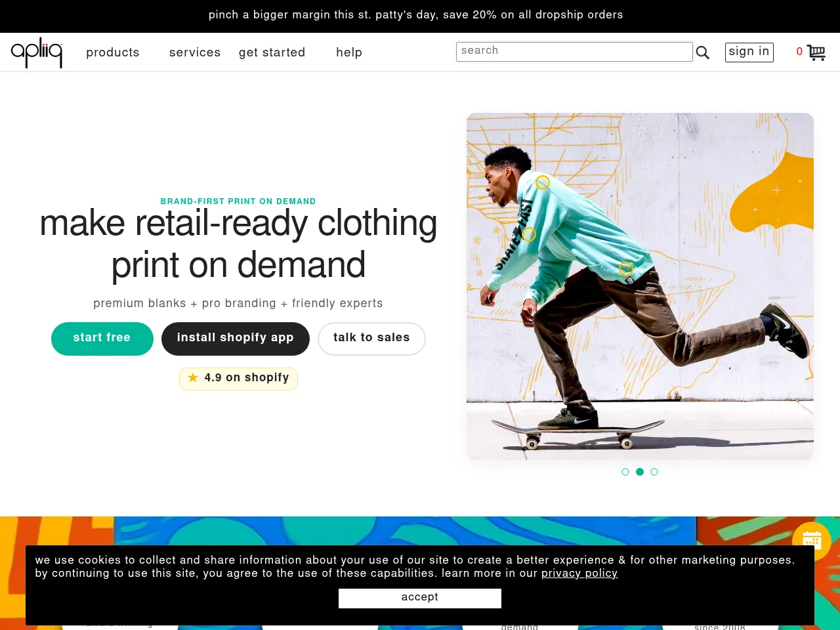Open the privacy policy link
This screenshot has height=630, width=840.
(579, 574)
